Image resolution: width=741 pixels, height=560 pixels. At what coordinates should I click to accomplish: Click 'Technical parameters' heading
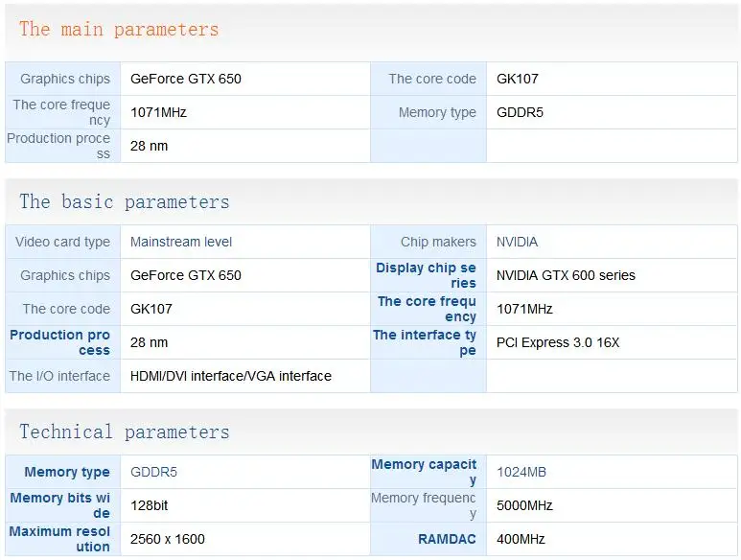click(125, 432)
